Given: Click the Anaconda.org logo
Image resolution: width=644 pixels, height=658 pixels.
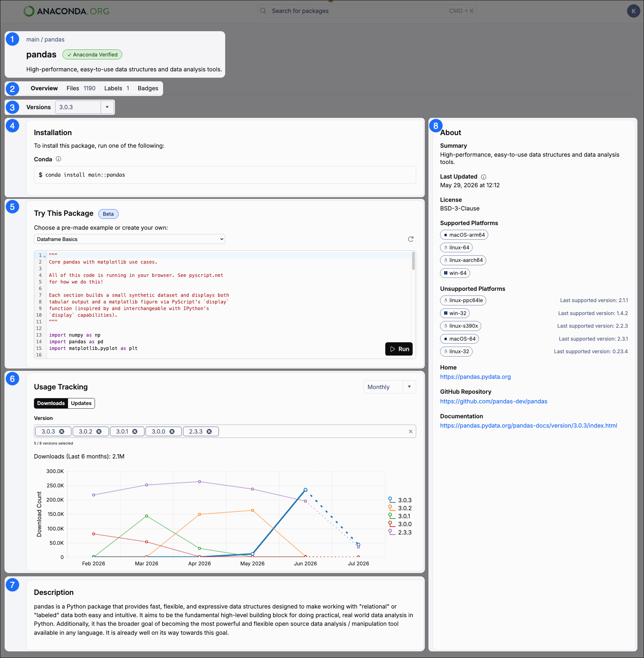Looking at the screenshot, I should pyautogui.click(x=66, y=11).
